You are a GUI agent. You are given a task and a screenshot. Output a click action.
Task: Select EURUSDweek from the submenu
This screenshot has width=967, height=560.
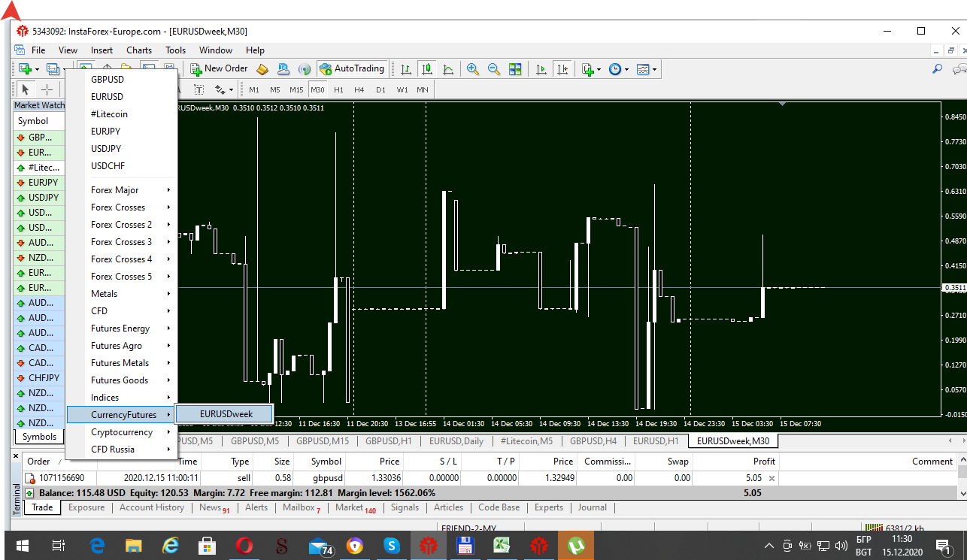226,413
